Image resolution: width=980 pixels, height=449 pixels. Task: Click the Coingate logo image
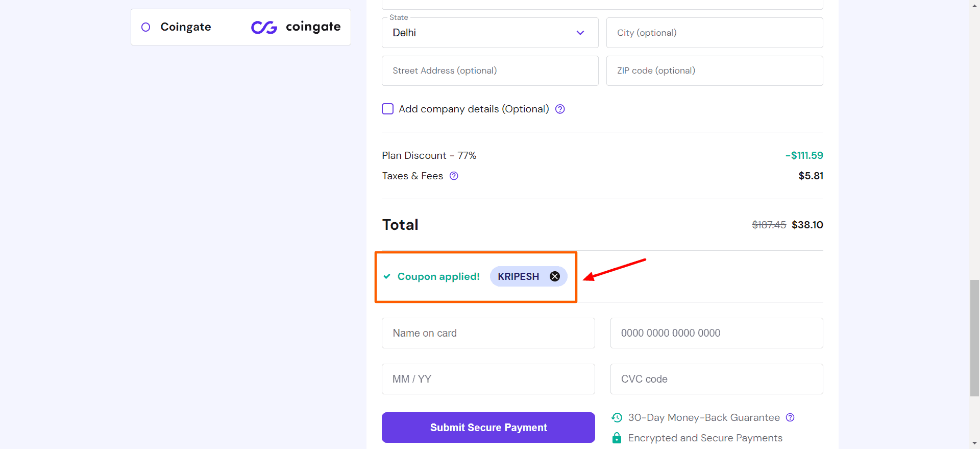pyautogui.click(x=296, y=27)
